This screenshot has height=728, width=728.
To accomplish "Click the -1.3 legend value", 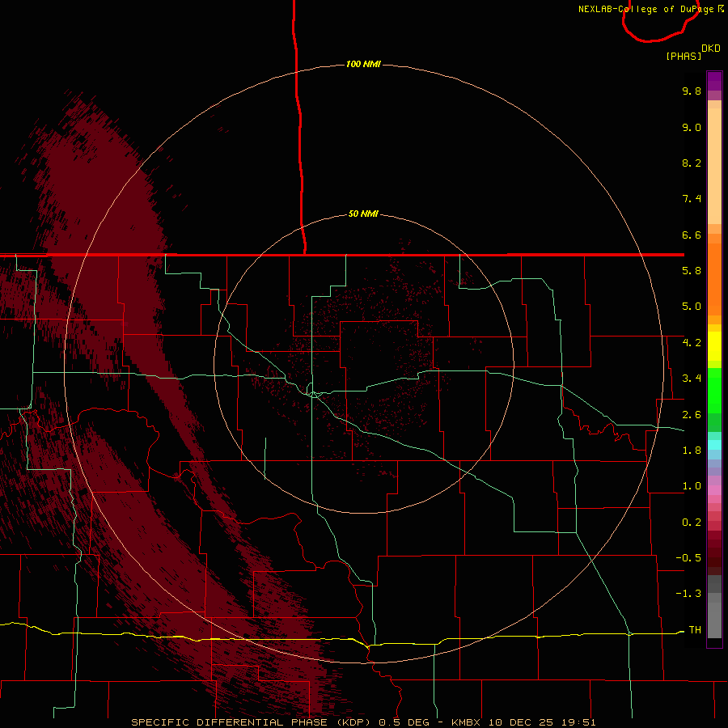I will click(x=688, y=594).
